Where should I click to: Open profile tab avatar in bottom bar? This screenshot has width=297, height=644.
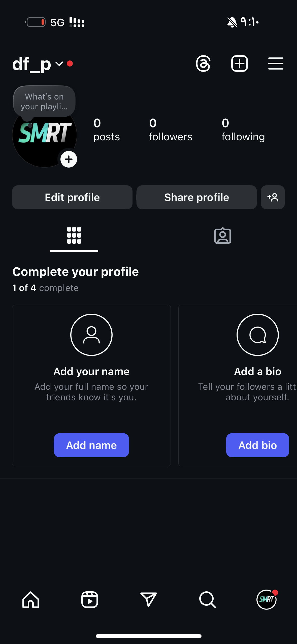point(267,600)
